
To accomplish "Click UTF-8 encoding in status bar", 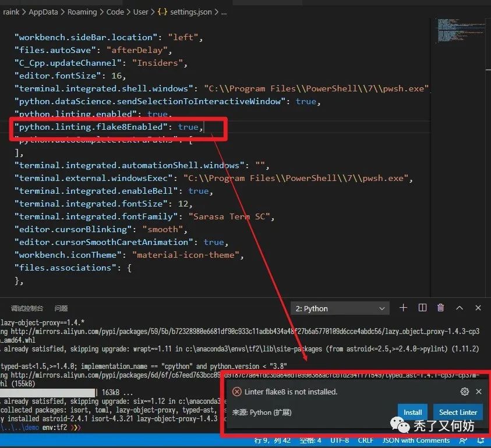I will pyautogui.click(x=340, y=440).
